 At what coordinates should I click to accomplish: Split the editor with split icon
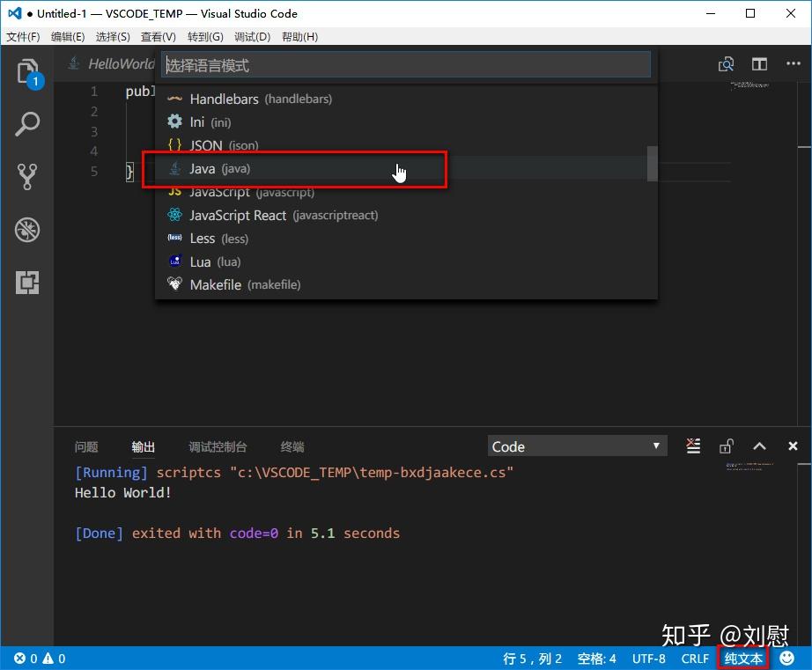click(759, 64)
